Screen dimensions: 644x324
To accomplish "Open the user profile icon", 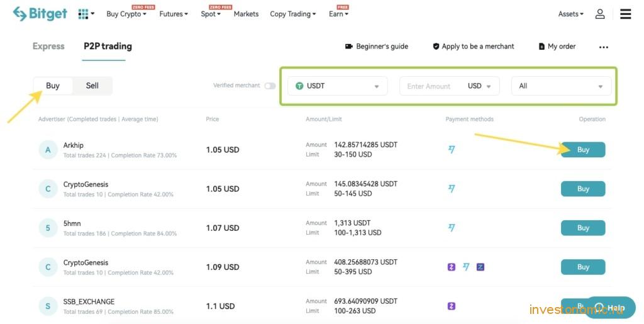I will pyautogui.click(x=600, y=14).
